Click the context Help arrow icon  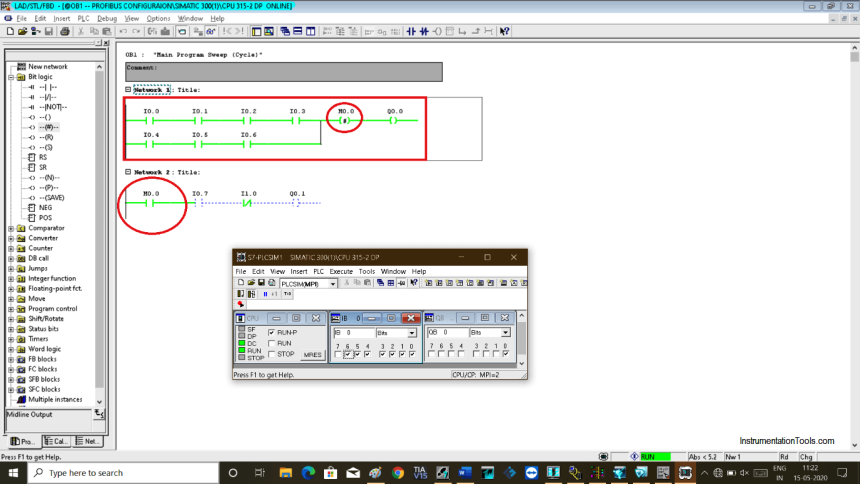point(505,31)
